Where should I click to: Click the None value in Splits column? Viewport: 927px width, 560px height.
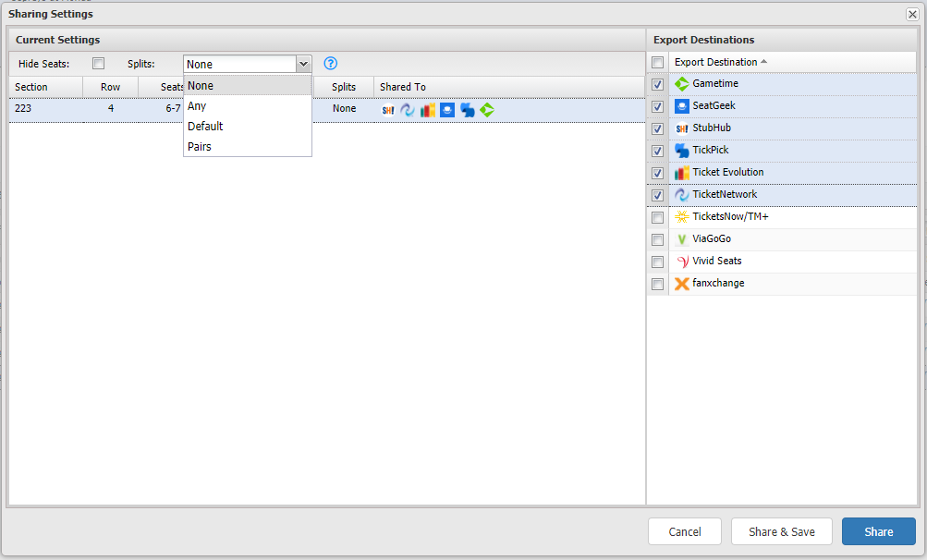(344, 108)
